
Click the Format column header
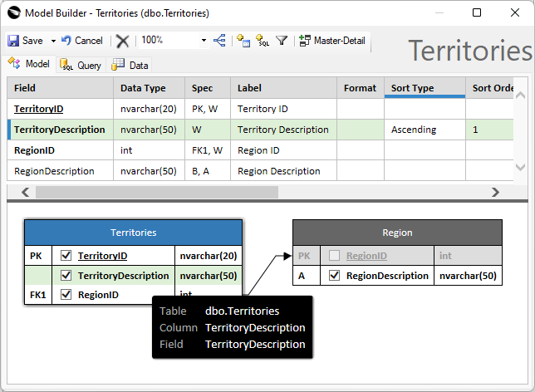(x=361, y=88)
